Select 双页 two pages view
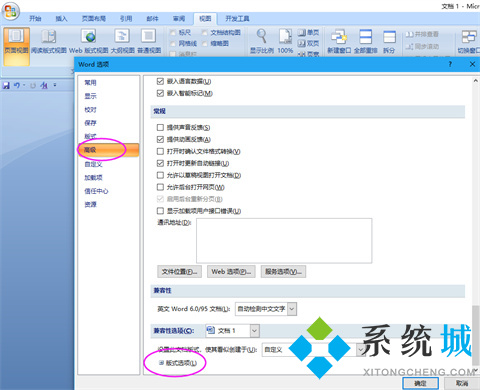The image size is (480, 390). 308,43
